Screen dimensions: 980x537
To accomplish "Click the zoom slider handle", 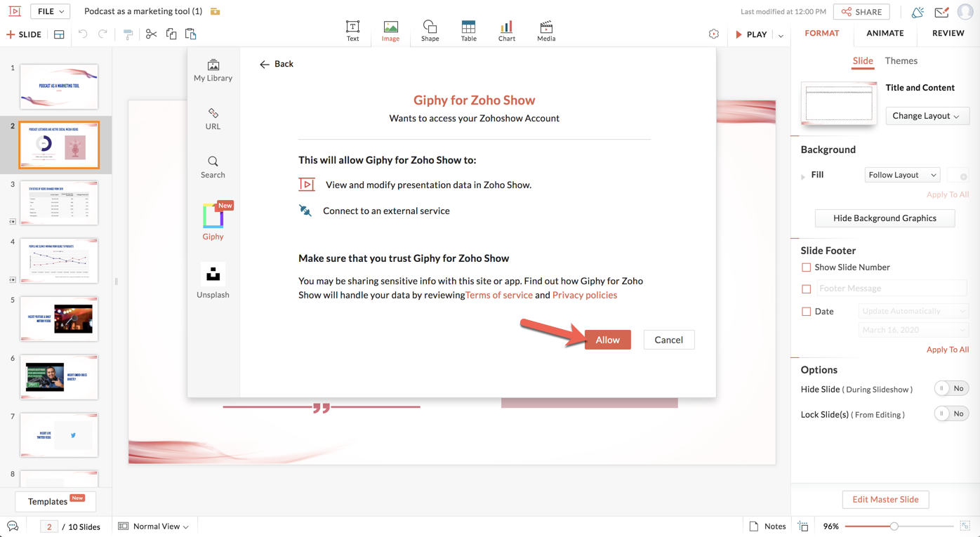I will point(894,526).
